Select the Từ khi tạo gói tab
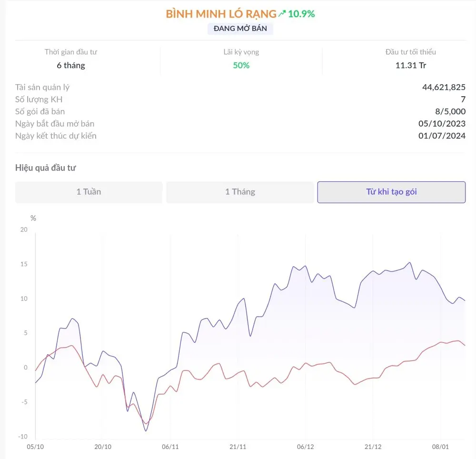Screen dimensions: 476x459 click(391, 192)
